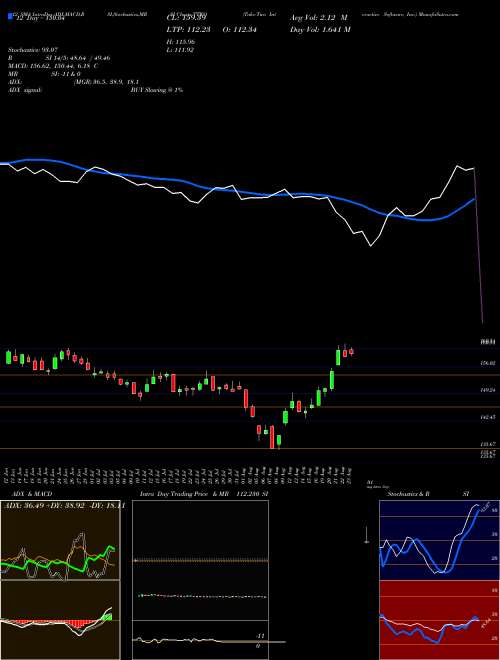
Task: Click the 'MACD: 156.62, 150.44, 6.18' line
Action: pyautogui.click(x=50, y=66)
